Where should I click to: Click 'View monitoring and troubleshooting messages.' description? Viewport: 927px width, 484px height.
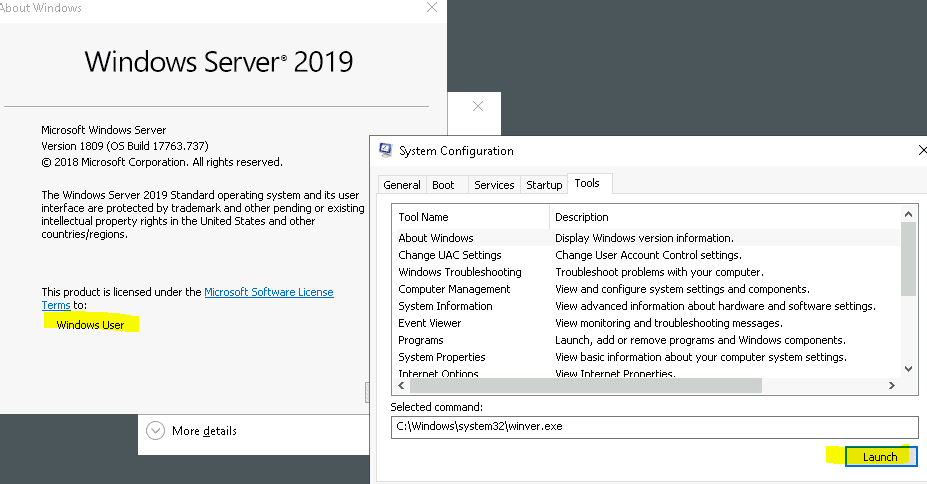669,323
